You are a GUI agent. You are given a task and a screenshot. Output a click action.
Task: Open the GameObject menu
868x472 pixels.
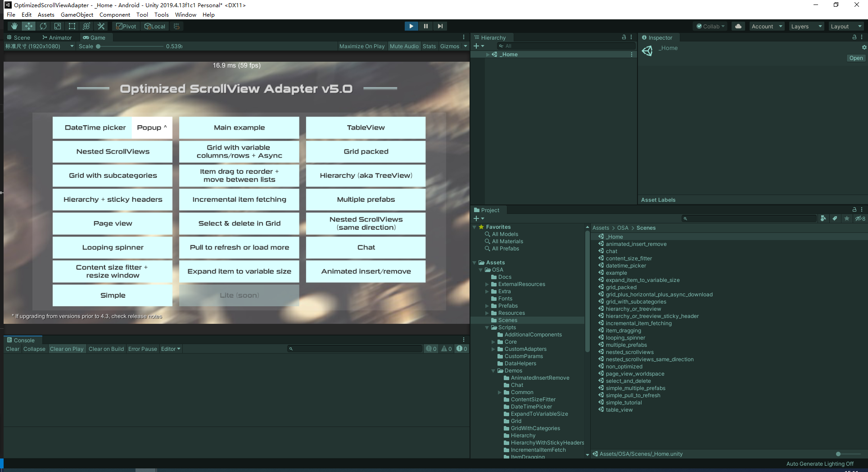click(77, 14)
